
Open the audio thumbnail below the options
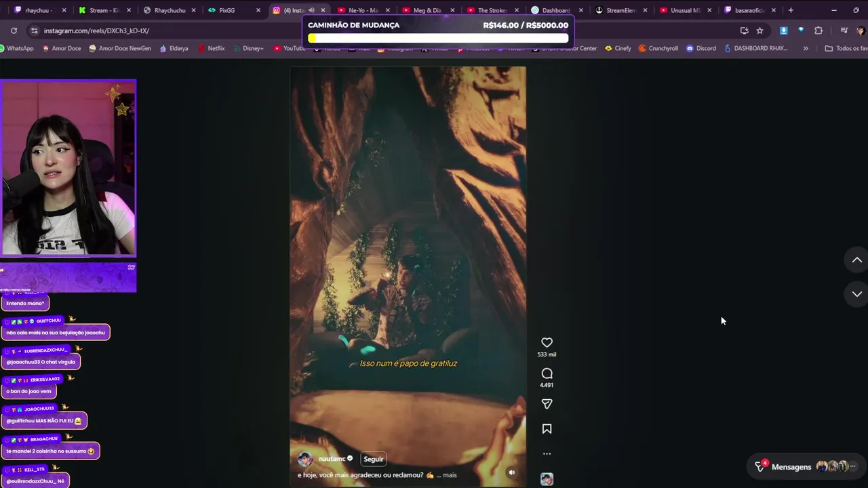pos(547,479)
